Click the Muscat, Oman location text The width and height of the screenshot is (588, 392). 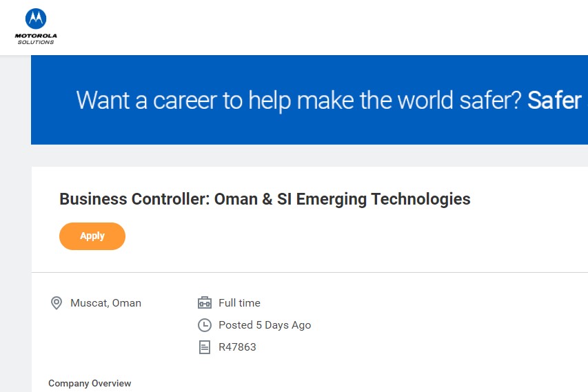105,303
